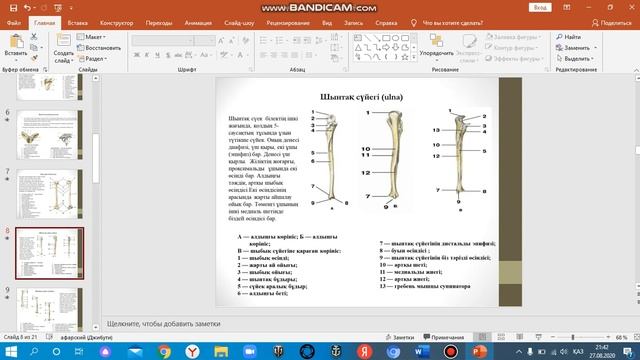Select the rectangle shape in the gallery
Image resolution: width=640 pixels, height=360 pixels.
pyautogui.click(x=386, y=38)
